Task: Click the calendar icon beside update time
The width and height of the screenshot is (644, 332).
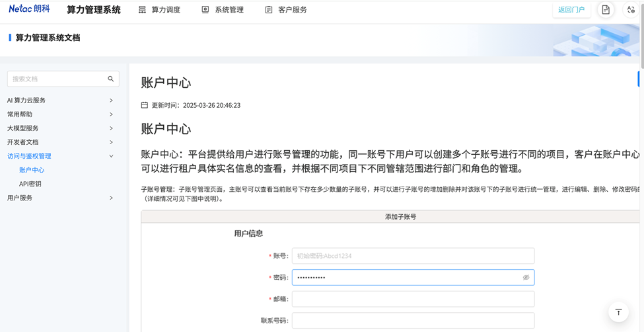Action: (145, 105)
